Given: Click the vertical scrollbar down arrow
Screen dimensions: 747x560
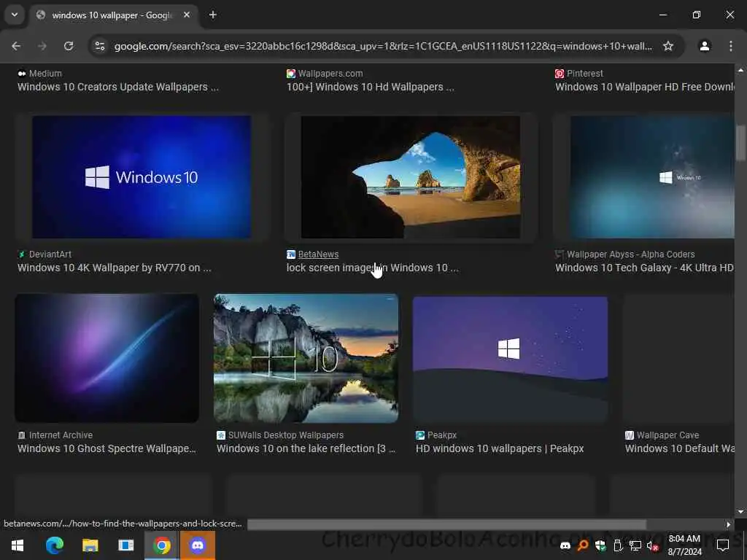Looking at the screenshot, I should (740, 512).
